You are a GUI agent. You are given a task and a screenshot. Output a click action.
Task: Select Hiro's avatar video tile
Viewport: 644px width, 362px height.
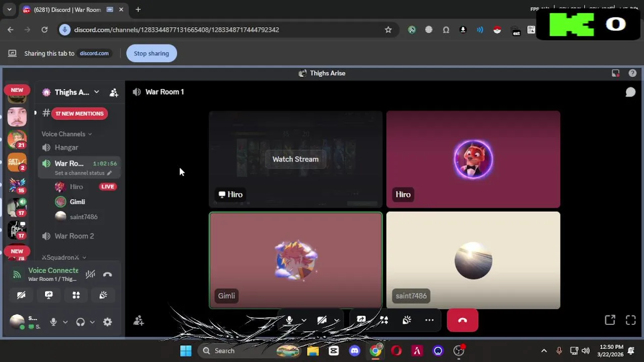tap(473, 159)
